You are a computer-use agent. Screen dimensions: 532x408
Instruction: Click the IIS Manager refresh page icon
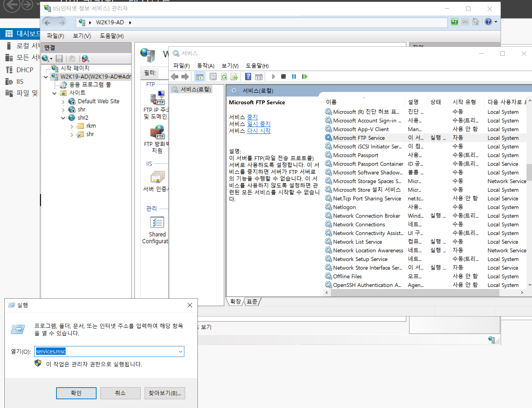pos(454,22)
